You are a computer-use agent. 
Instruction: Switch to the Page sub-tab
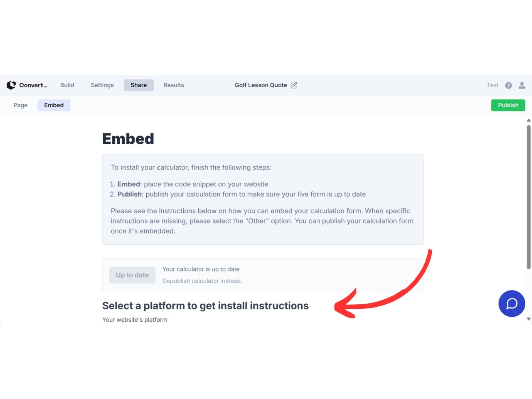tap(20, 105)
